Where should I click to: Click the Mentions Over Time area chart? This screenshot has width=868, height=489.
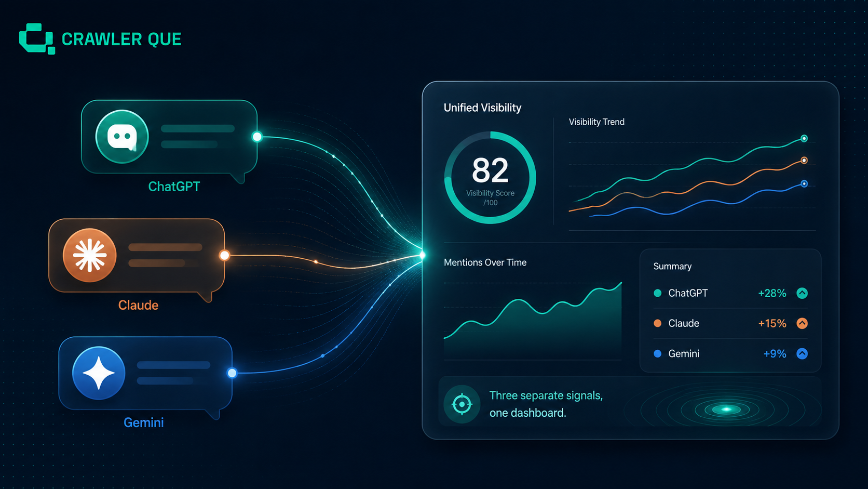(x=533, y=321)
